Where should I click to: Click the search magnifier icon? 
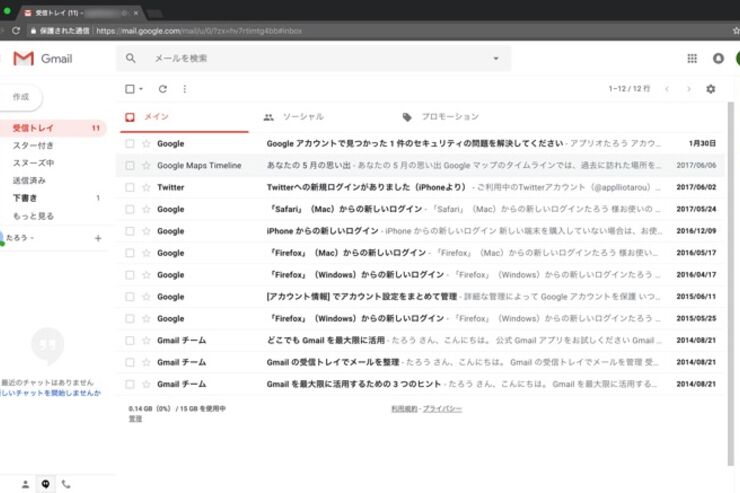coord(131,58)
